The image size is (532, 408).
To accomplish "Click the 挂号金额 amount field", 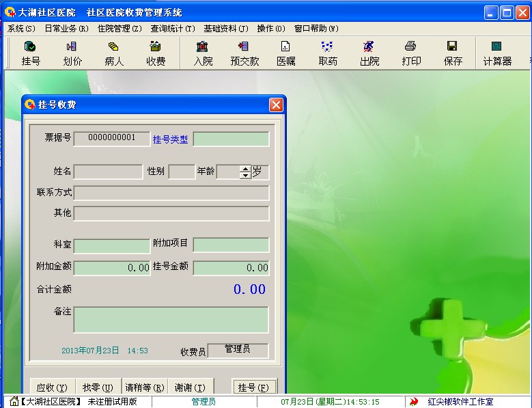I will 231,268.
